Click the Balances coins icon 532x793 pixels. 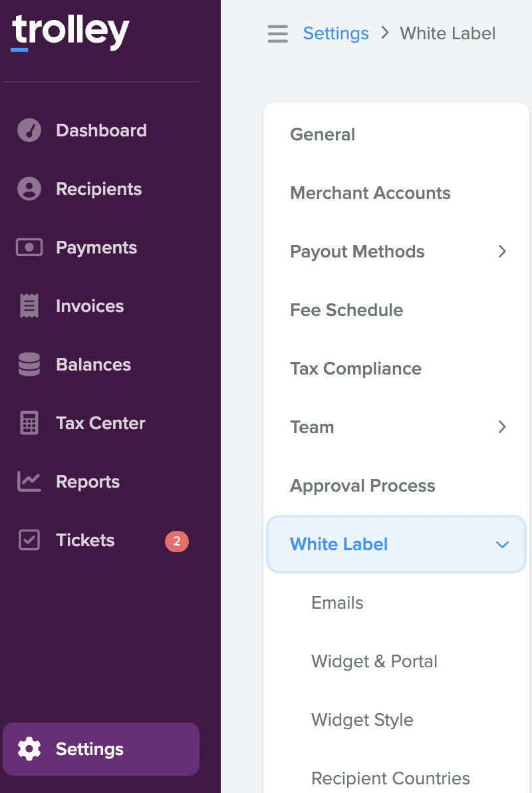(28, 364)
